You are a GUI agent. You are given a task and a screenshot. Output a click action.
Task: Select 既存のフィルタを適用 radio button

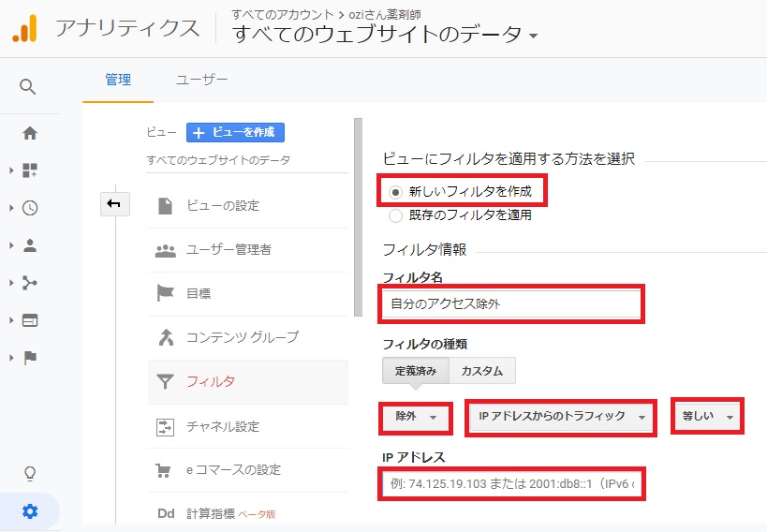pyautogui.click(x=396, y=214)
